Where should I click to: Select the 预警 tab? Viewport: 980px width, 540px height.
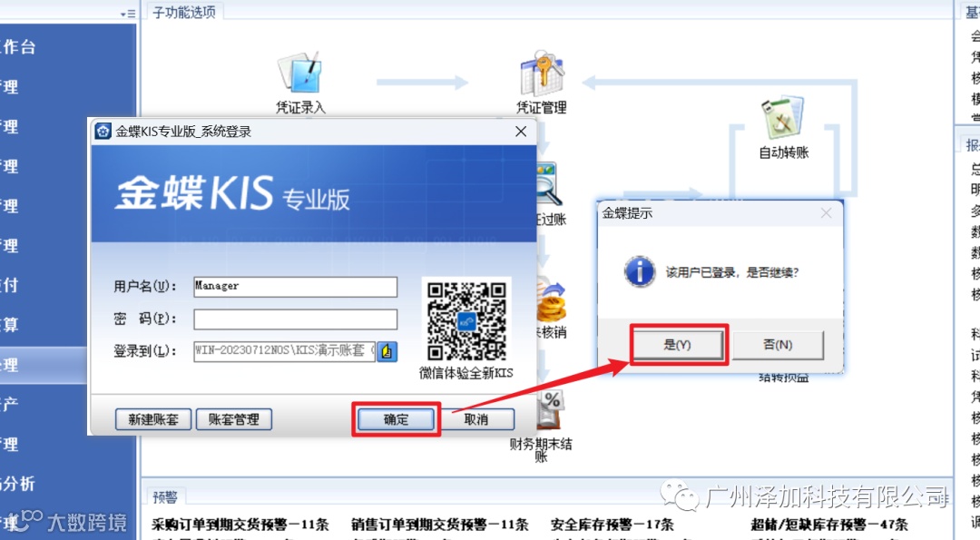[166, 496]
